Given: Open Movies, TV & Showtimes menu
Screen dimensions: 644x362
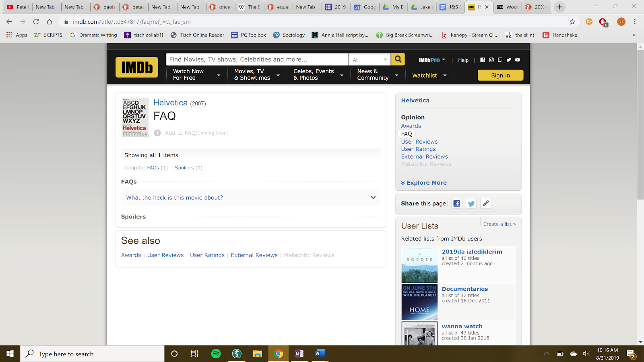Looking at the screenshot, I should pos(257,75).
